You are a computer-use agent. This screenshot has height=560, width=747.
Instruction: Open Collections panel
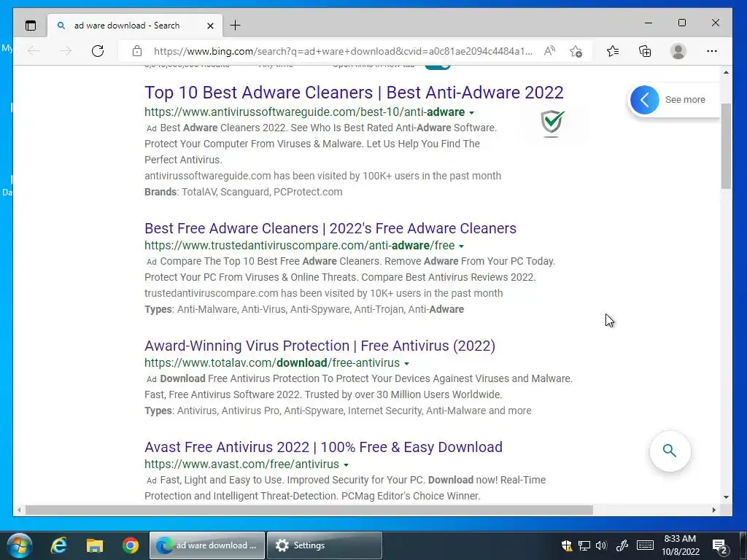[x=645, y=51]
